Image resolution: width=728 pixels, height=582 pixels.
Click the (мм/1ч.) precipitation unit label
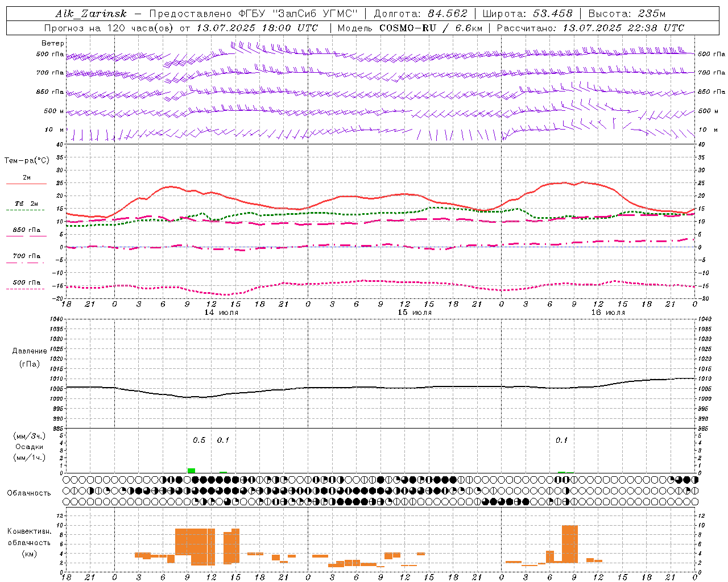tap(30, 458)
